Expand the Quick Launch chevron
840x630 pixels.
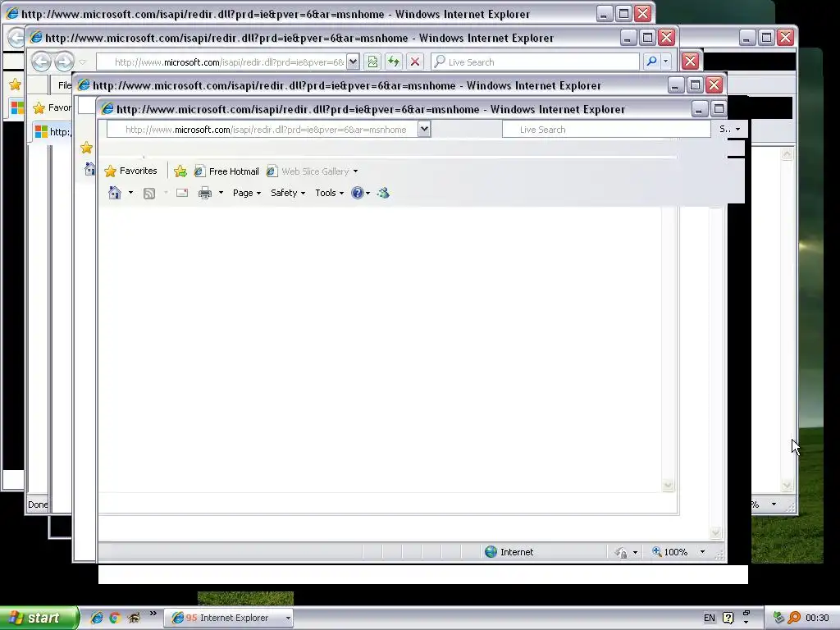153,614
